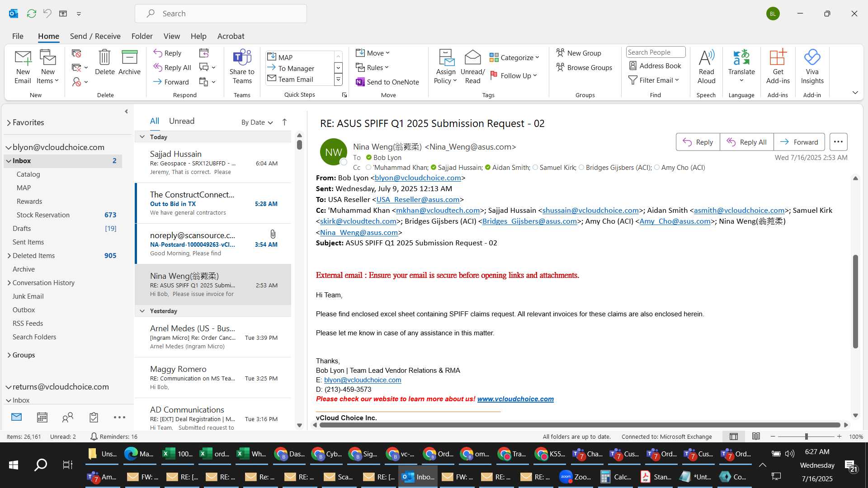This screenshot has height=488, width=868.
Task: Collapse the Today message group
Action: point(142,137)
